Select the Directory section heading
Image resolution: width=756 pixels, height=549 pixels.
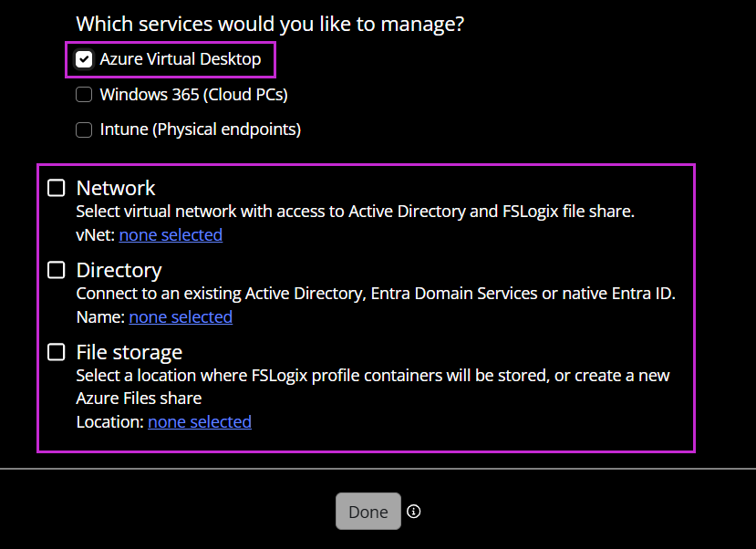119,271
